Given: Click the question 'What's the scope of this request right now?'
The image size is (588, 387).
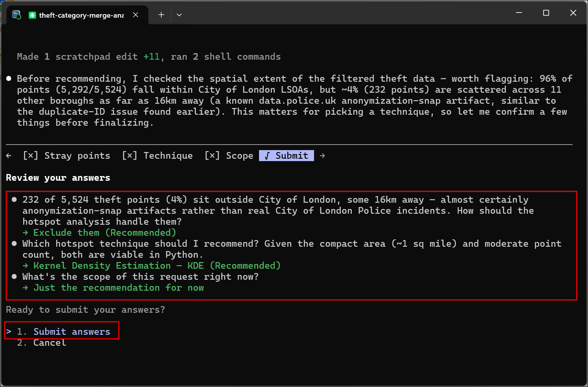Looking at the screenshot, I should tap(140, 277).
